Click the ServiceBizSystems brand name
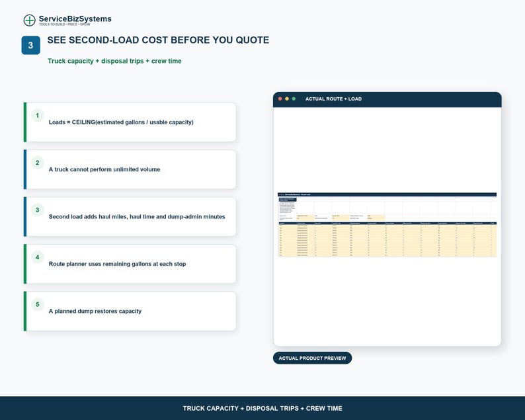The height and width of the screenshot is (420, 525). (75, 19)
